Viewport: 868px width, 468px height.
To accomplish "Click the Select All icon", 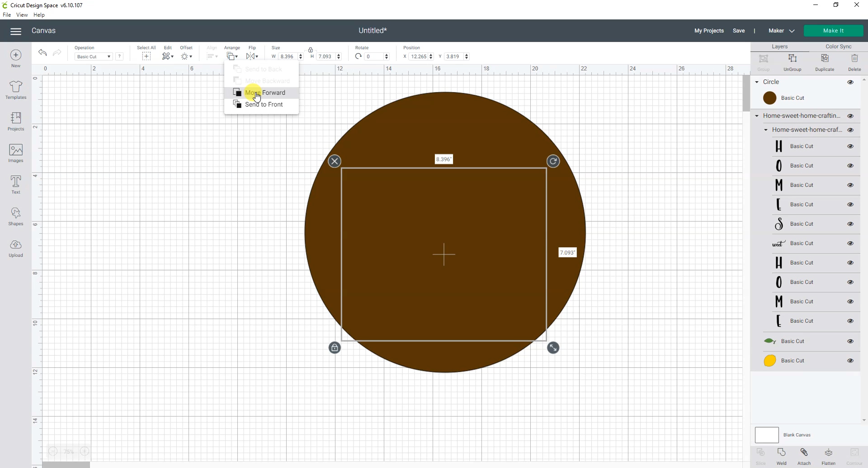I will [x=146, y=56].
